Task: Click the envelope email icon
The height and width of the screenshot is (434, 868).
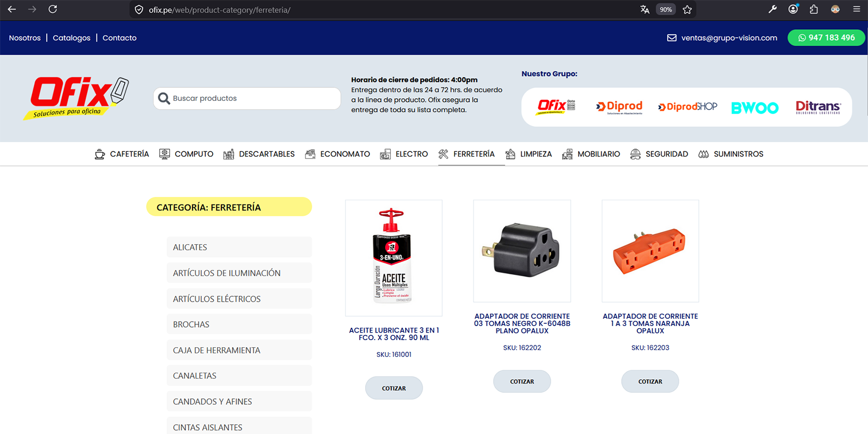Action: click(x=672, y=38)
